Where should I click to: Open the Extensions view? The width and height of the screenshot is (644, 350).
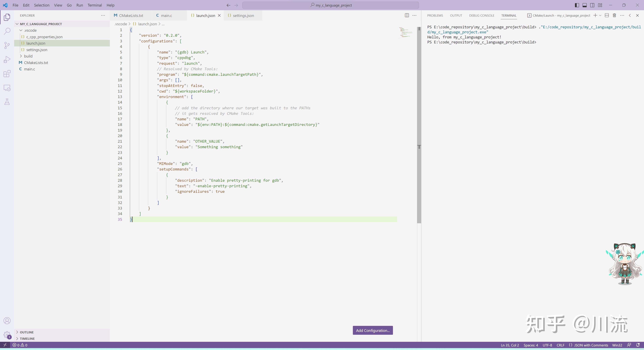[7, 73]
